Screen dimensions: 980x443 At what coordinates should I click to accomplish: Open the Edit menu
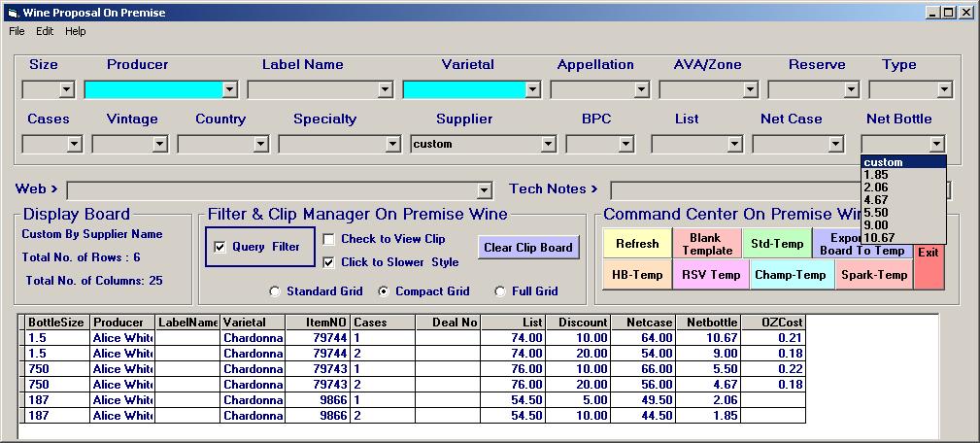(x=45, y=31)
